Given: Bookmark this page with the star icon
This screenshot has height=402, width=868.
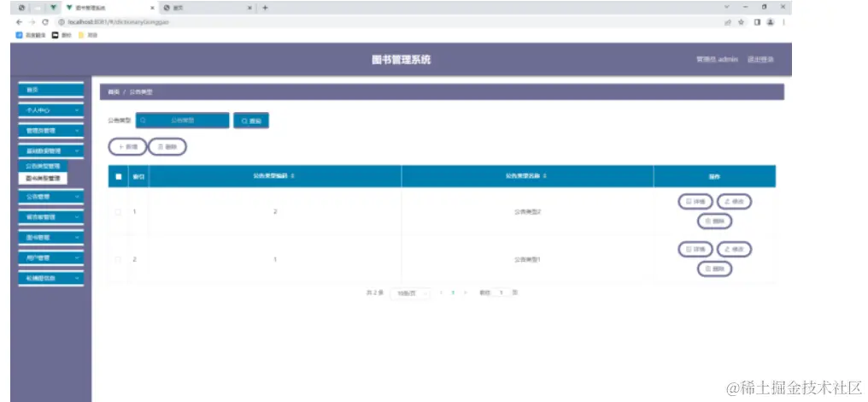Looking at the screenshot, I should click(742, 21).
